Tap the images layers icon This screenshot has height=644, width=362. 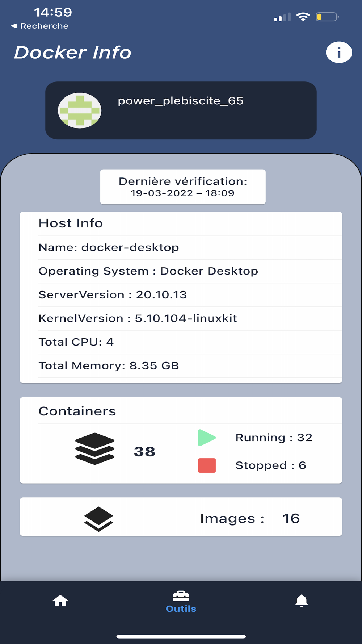pyautogui.click(x=98, y=519)
